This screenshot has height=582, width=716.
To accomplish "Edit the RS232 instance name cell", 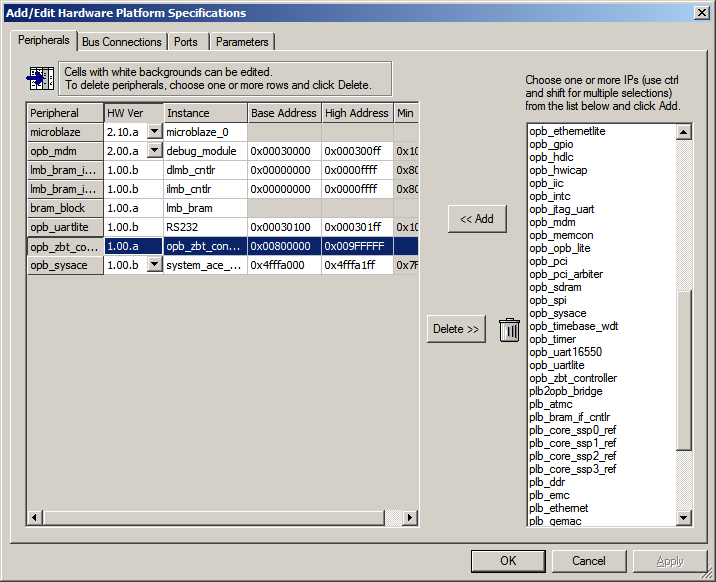I will coord(204,227).
